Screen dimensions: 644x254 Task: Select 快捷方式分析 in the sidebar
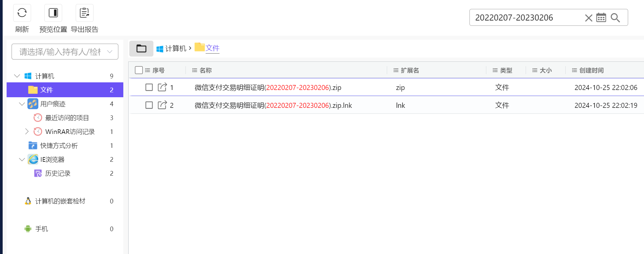(59, 146)
